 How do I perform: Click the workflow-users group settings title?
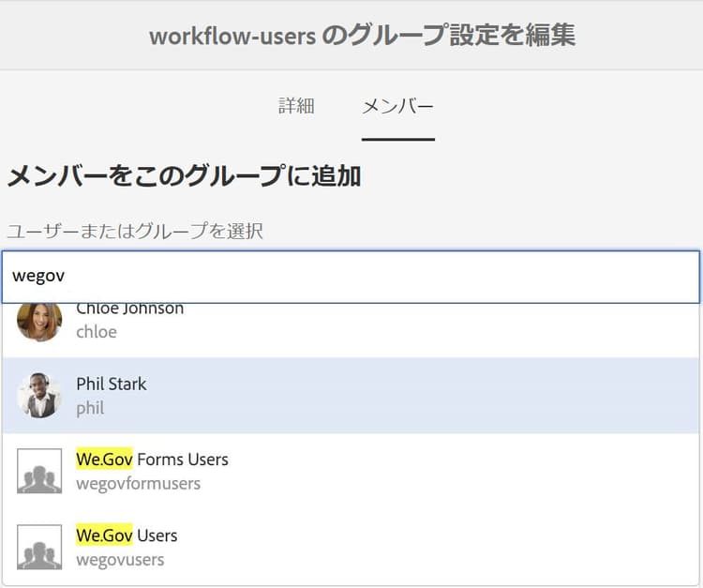(x=362, y=35)
